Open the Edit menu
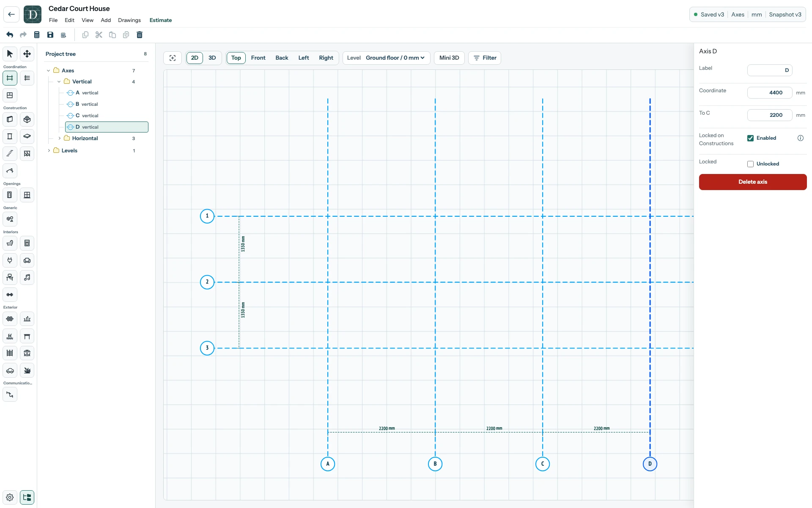The image size is (812, 508). pyautogui.click(x=69, y=20)
